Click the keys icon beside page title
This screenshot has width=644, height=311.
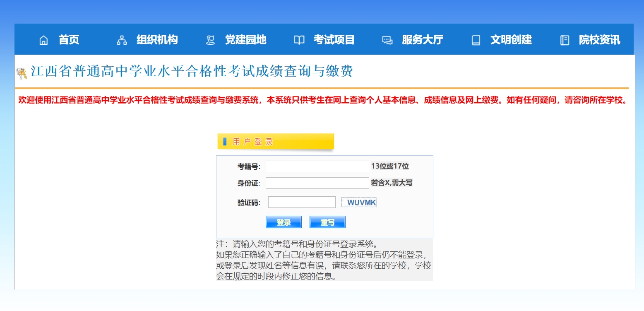[x=22, y=73]
